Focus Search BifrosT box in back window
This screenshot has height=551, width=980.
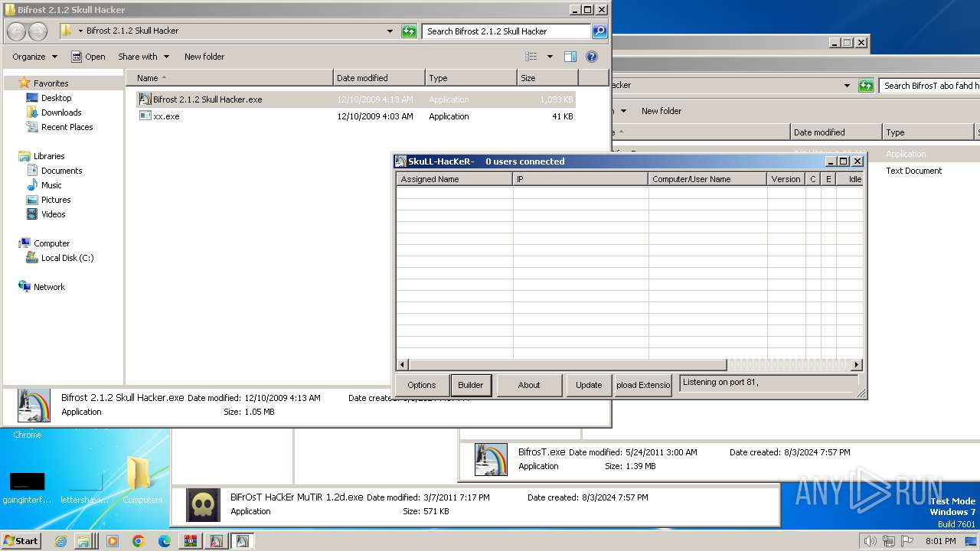pyautogui.click(x=930, y=86)
